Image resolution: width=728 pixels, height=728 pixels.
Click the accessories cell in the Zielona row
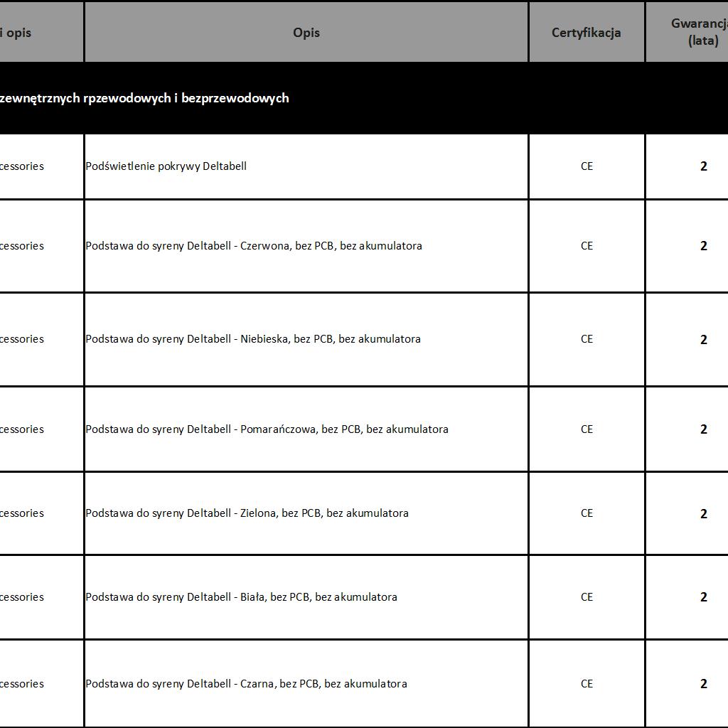(x=41, y=513)
